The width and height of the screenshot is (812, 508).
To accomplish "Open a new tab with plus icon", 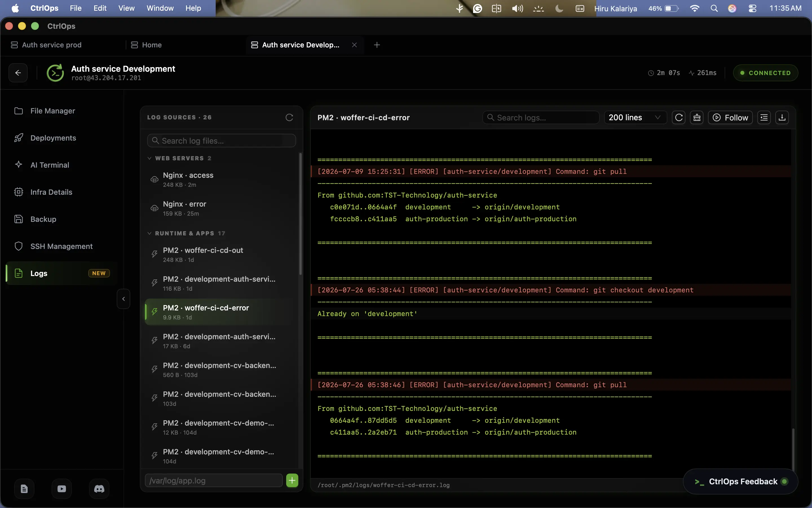I will tap(377, 45).
